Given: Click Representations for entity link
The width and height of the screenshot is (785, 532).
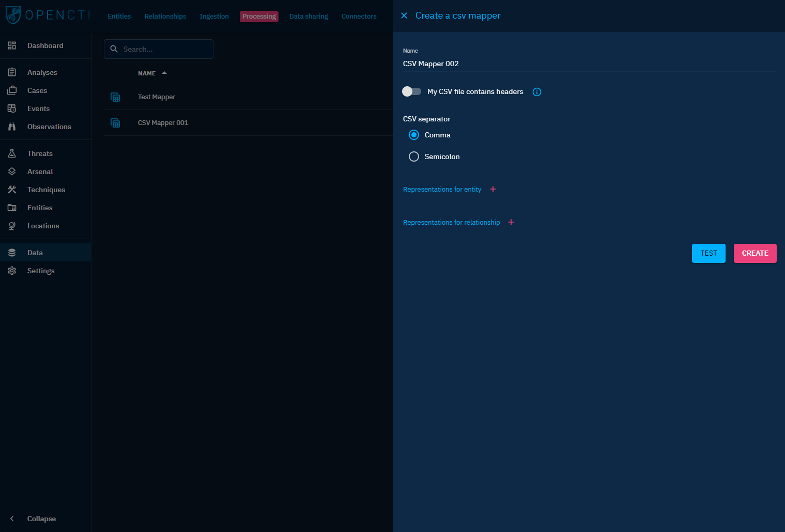Looking at the screenshot, I should point(442,190).
